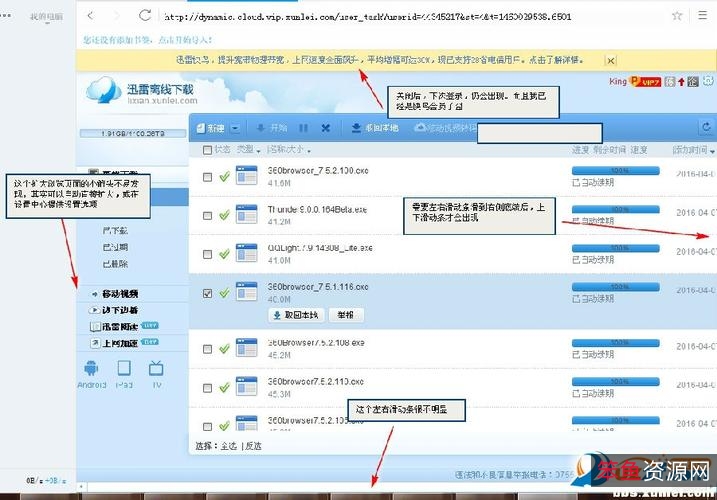717x500 pixels.
Task: Check the box for QQLight7.9.14308_Lite.exe
Action: click(x=207, y=254)
